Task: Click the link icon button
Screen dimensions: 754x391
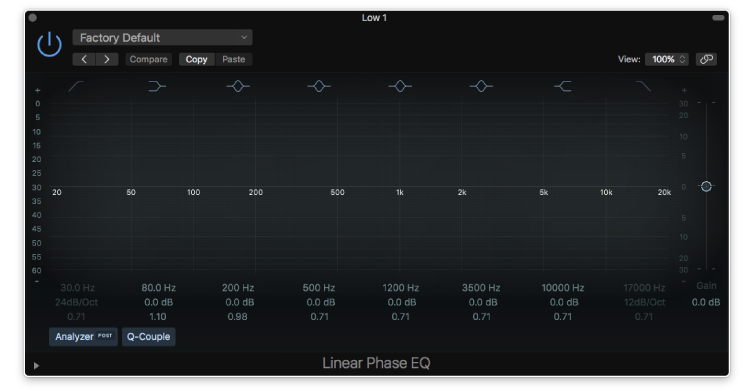Action: tap(706, 59)
